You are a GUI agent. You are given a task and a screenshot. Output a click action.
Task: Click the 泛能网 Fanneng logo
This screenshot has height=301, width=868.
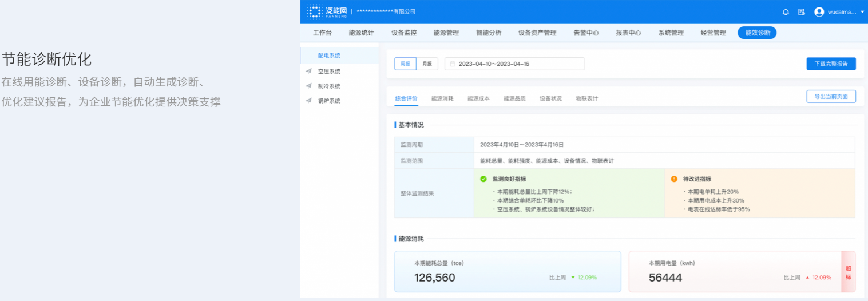(327, 11)
